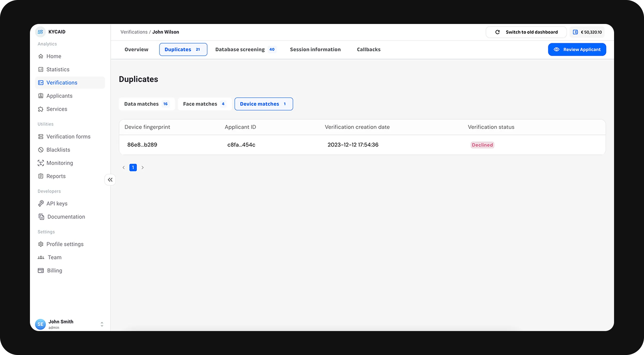This screenshot has height=355, width=644.
Task: Open Statistics via its chart icon
Action: coord(41,69)
